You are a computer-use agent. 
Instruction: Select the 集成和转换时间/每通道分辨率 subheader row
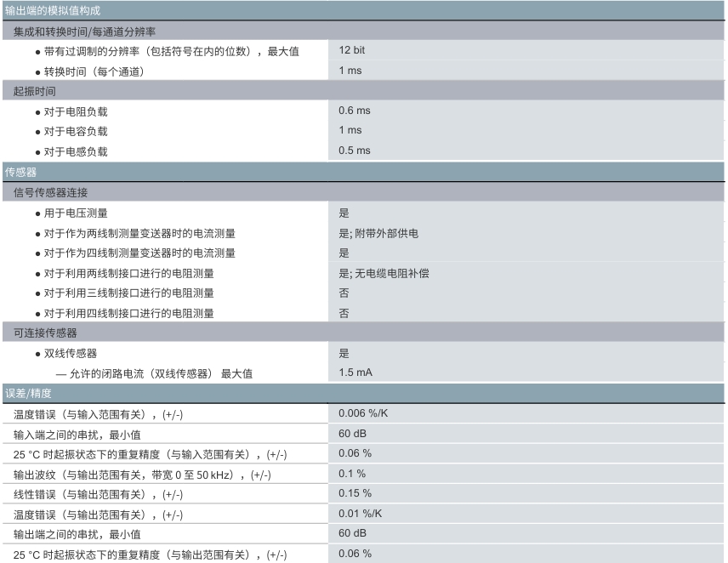(x=83, y=31)
